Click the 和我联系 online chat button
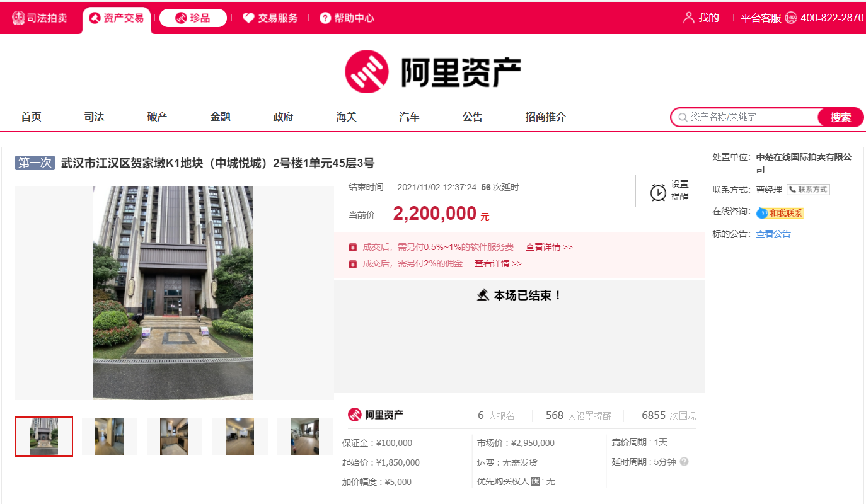Image resolution: width=866 pixels, height=504 pixels. pos(780,213)
